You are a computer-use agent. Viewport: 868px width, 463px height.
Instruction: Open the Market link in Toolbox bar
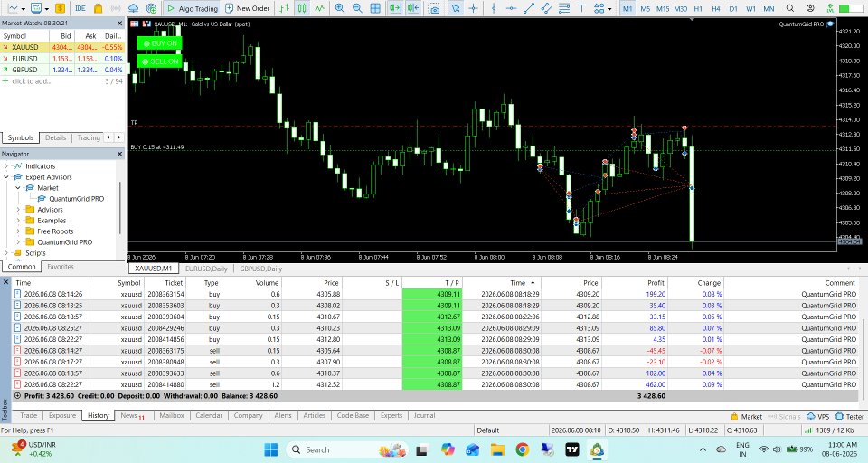pos(747,417)
